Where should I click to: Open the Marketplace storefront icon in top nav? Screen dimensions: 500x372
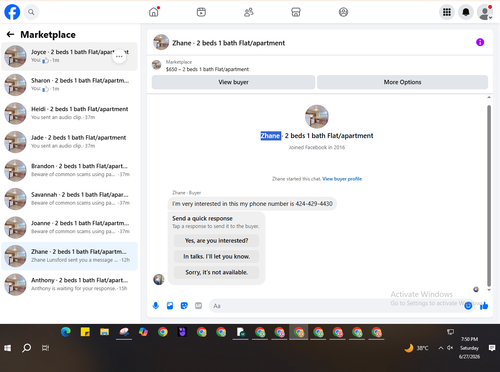point(296,12)
